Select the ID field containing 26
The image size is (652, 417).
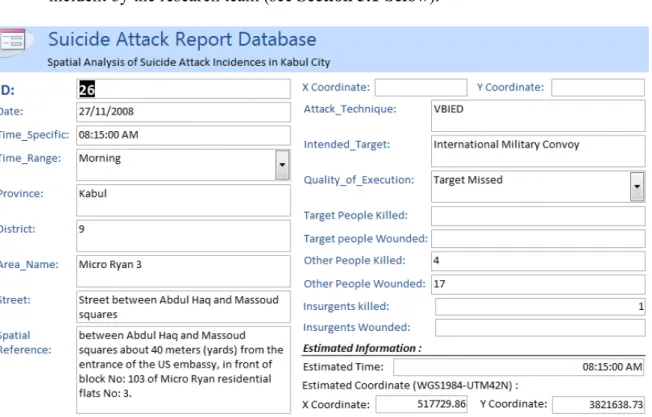point(183,89)
